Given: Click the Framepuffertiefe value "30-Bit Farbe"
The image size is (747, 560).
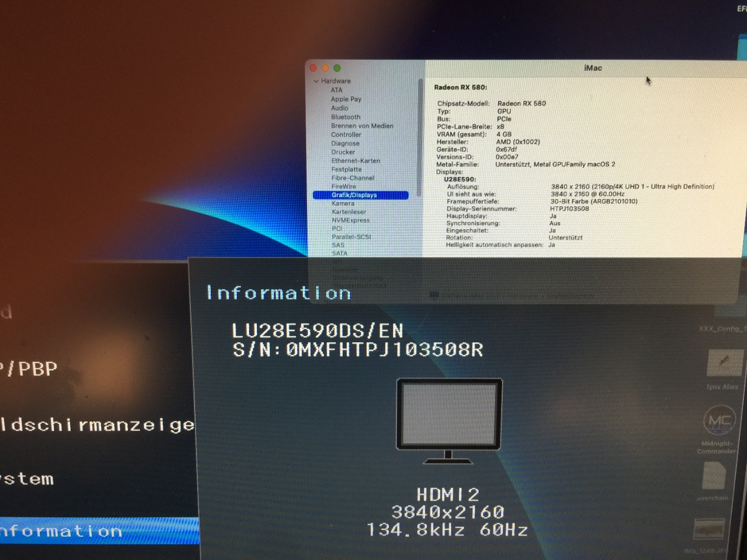Looking at the screenshot, I should point(594,202).
